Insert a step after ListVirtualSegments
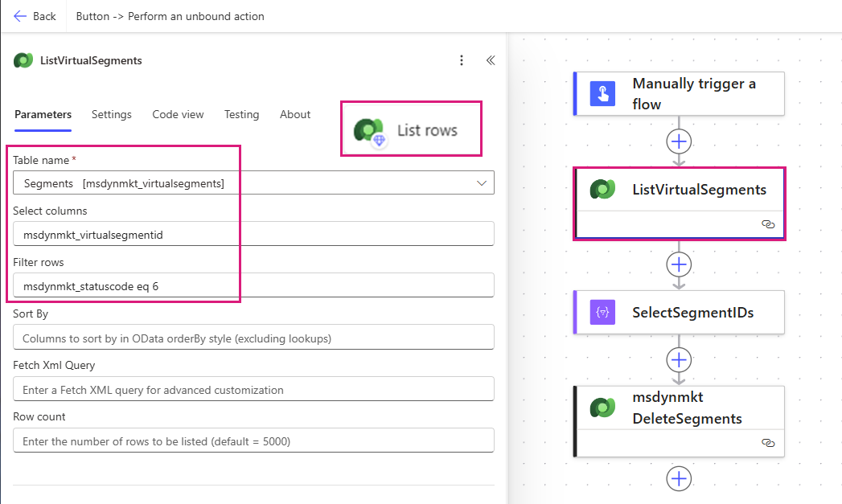This screenshot has height=504, width=842. click(x=680, y=264)
